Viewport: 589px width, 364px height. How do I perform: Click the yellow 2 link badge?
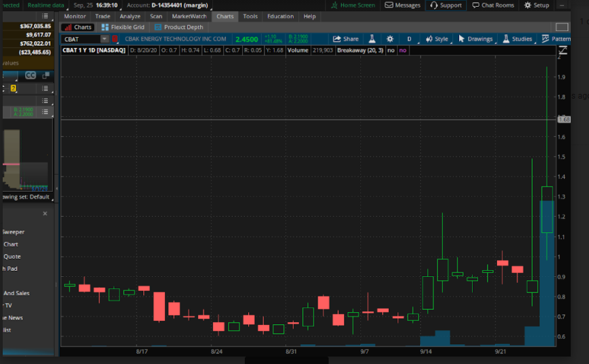point(13,88)
